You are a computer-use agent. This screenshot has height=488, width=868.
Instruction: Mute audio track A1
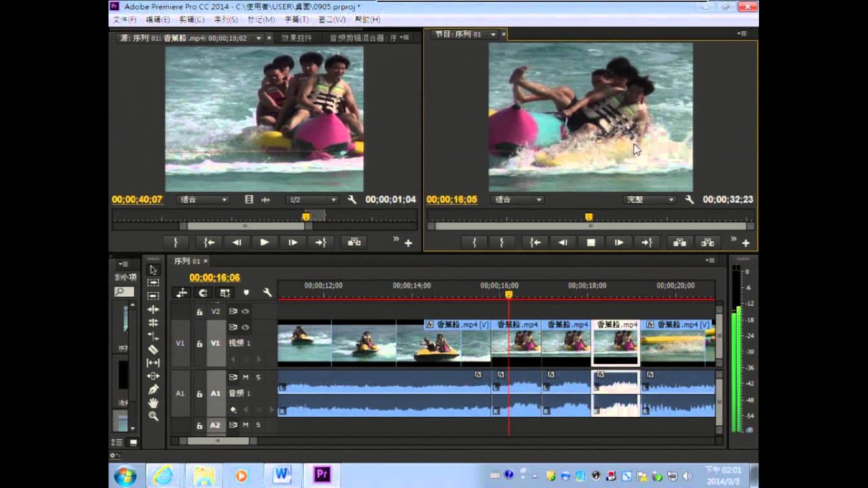(x=245, y=377)
